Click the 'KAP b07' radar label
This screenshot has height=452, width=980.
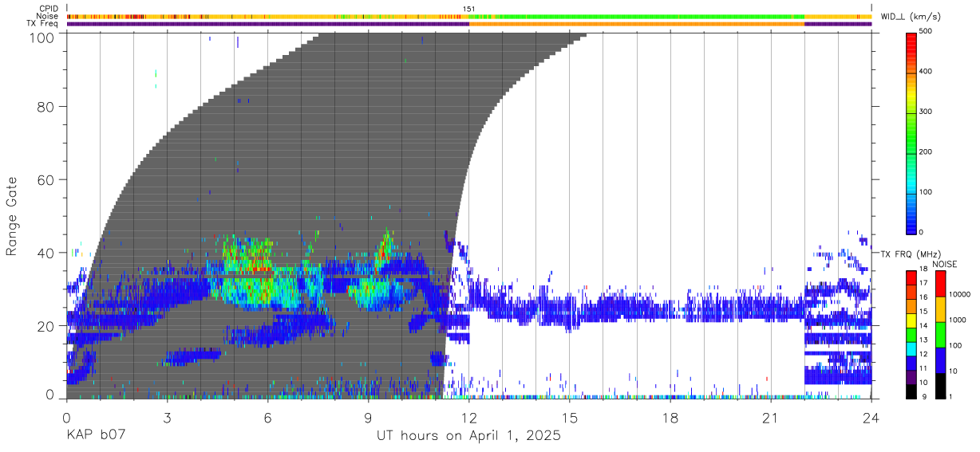click(95, 436)
